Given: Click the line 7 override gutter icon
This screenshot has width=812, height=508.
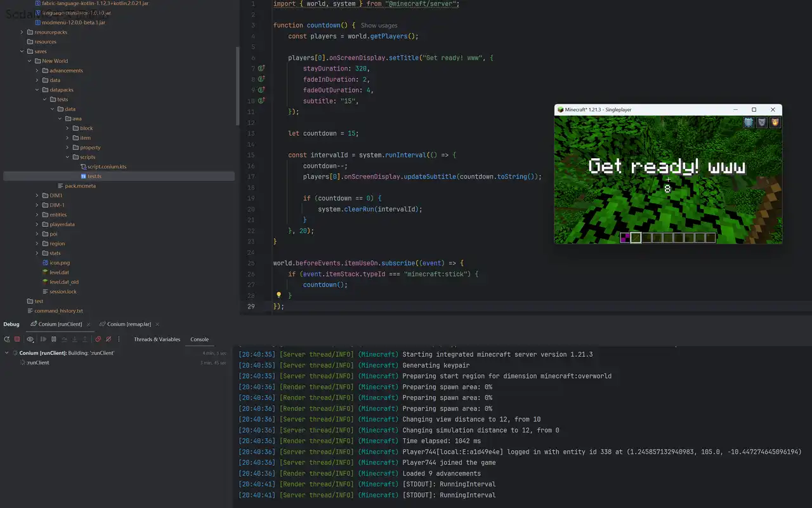Looking at the screenshot, I should coord(261,69).
